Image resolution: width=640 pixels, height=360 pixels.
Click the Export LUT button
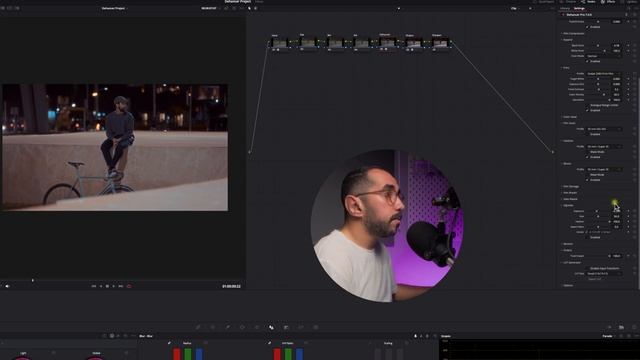click(x=595, y=279)
